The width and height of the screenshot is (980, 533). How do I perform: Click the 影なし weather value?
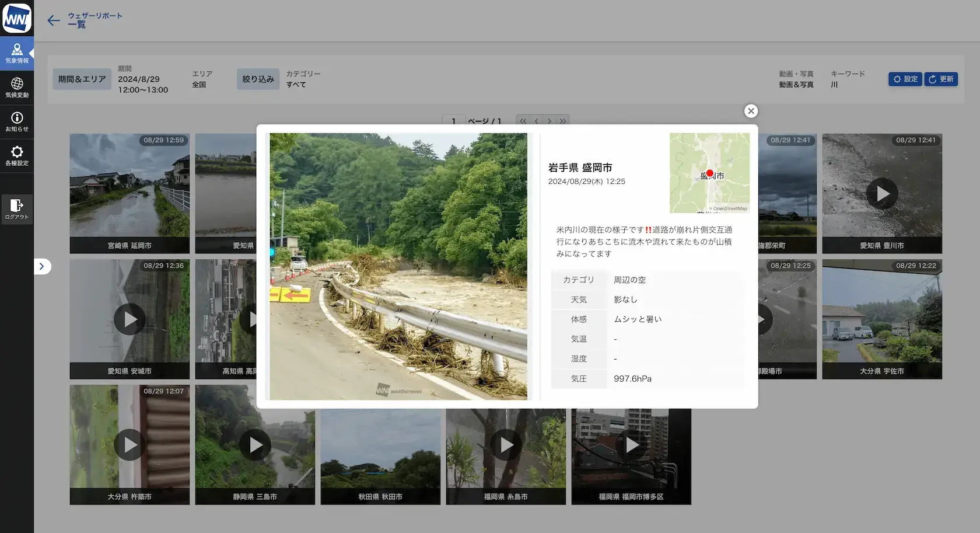coord(625,299)
